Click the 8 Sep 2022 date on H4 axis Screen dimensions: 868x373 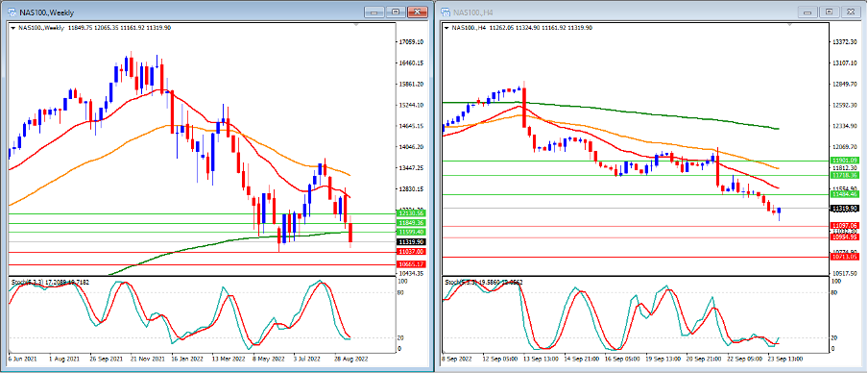click(x=457, y=360)
